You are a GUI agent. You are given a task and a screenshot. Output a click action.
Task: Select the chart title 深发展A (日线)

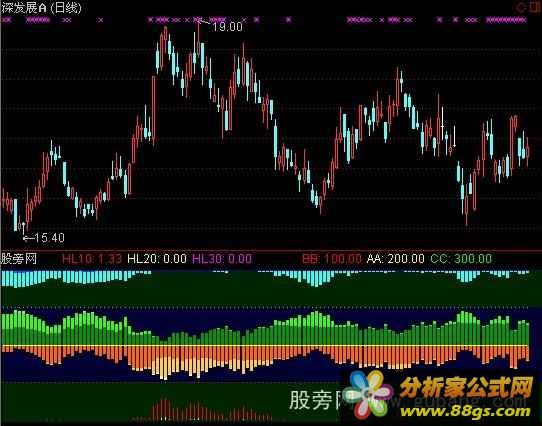(41, 8)
